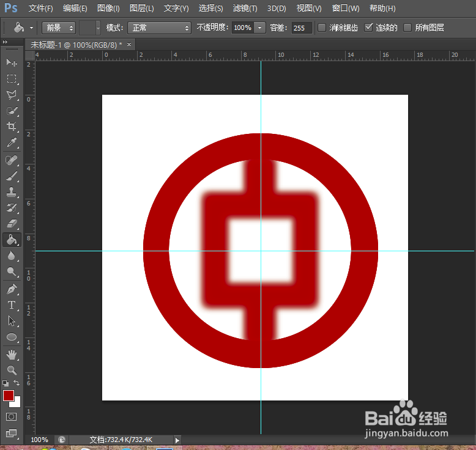Open the 选择(S) menu

click(x=210, y=8)
